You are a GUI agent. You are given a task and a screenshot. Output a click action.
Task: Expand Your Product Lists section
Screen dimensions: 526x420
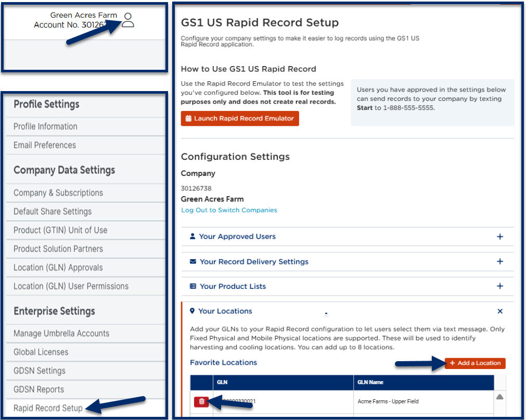pyautogui.click(x=500, y=286)
